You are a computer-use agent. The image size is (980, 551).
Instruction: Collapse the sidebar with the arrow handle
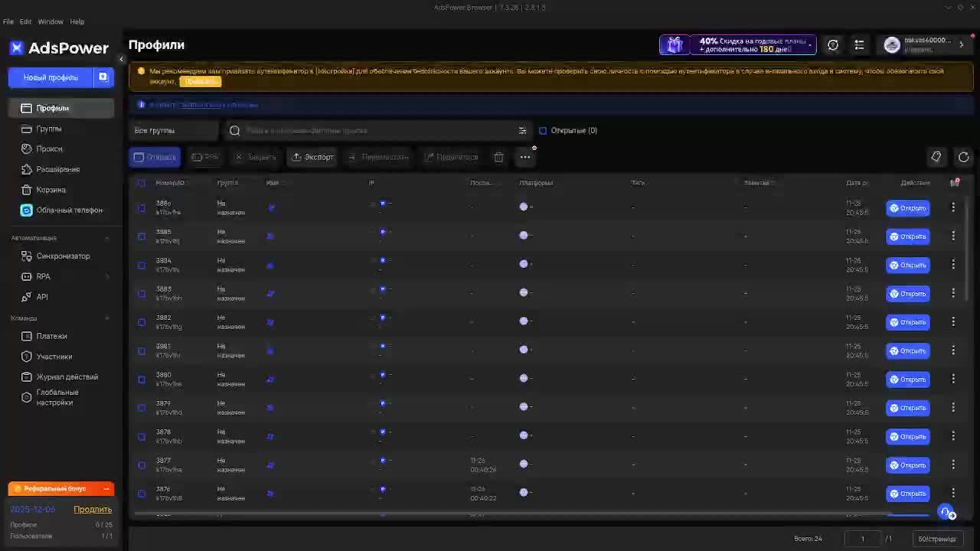pos(121,59)
